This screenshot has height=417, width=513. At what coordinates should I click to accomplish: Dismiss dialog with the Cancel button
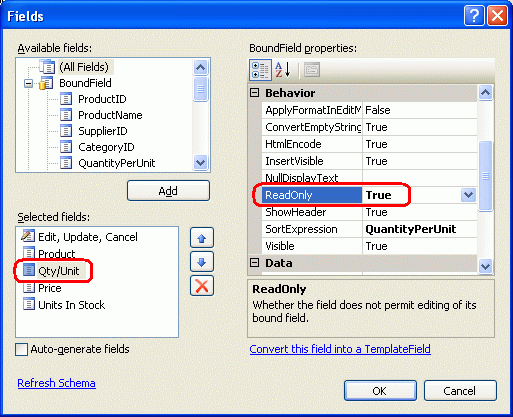tap(460, 391)
